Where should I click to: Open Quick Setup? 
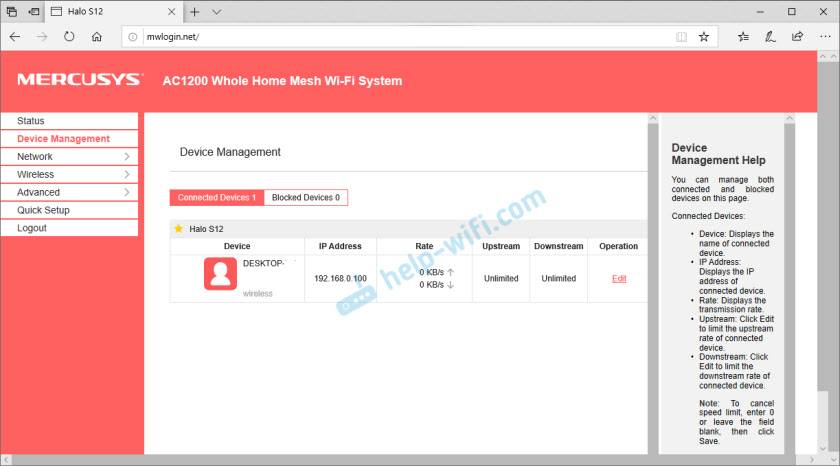point(69,210)
